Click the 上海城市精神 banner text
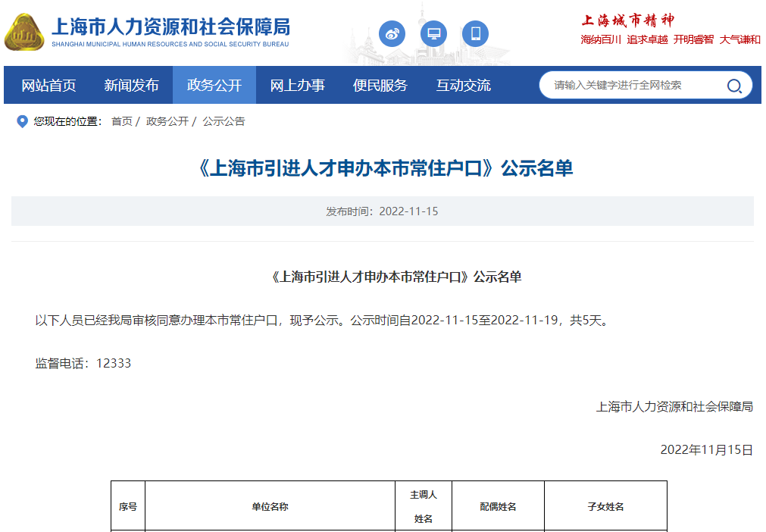The width and height of the screenshot is (766, 532). coord(627,20)
